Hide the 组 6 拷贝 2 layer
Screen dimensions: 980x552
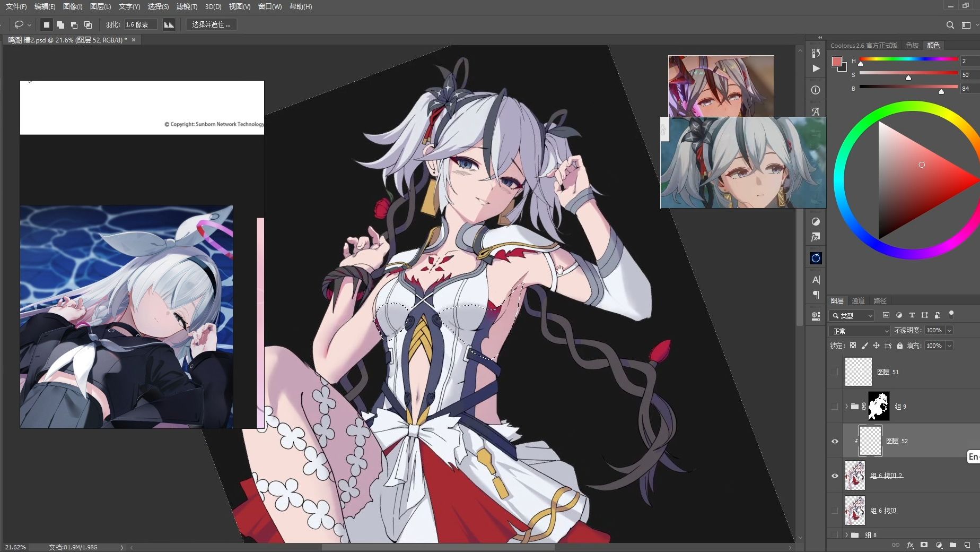[x=835, y=476]
